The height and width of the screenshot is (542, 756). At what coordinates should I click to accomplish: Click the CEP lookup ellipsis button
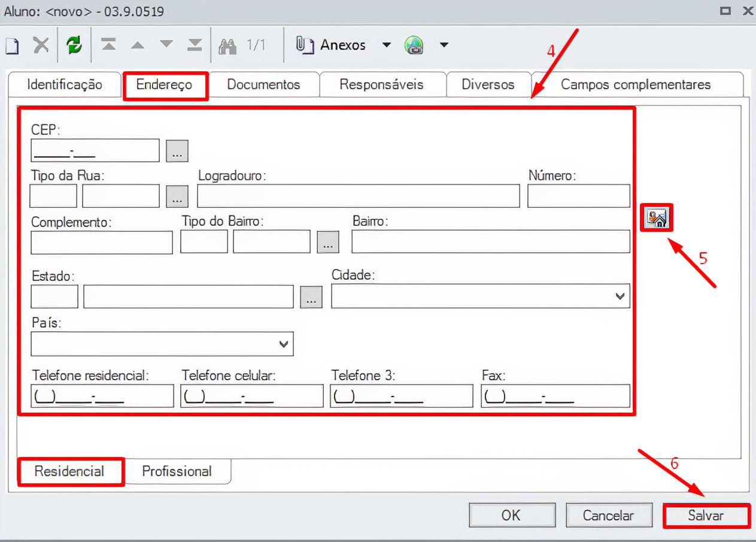177,151
